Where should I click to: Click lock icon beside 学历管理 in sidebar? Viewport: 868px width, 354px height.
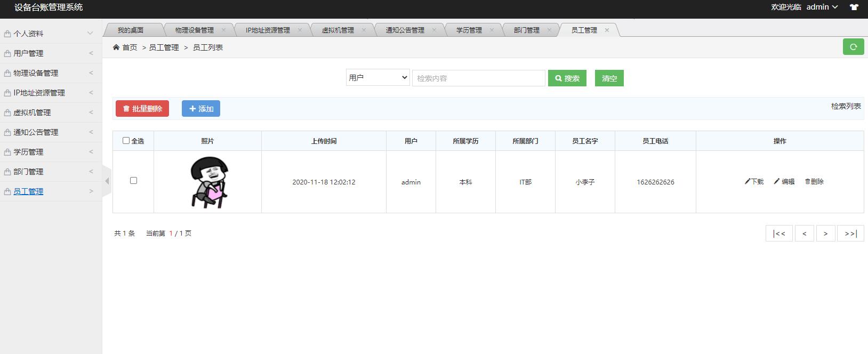pyautogui.click(x=7, y=152)
